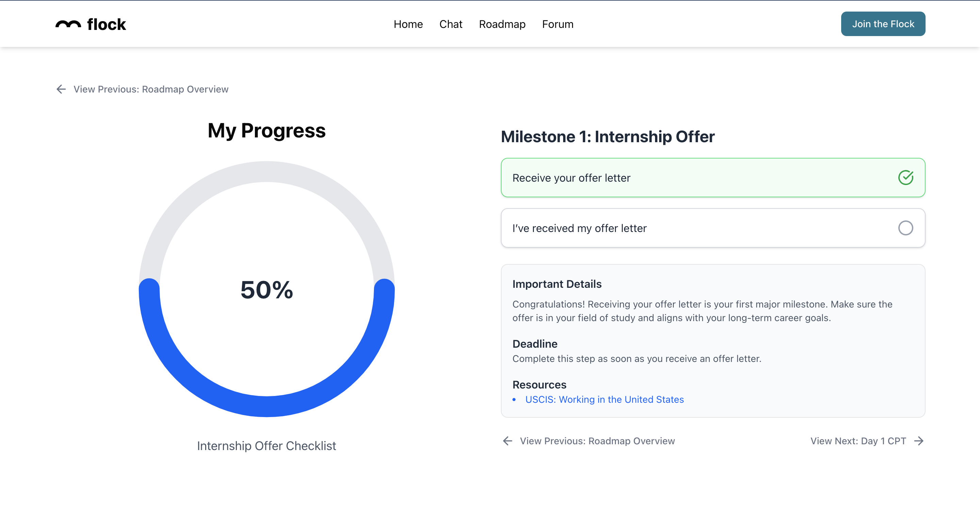
Task: Click the blue 50% progress ring
Action: pos(266,406)
